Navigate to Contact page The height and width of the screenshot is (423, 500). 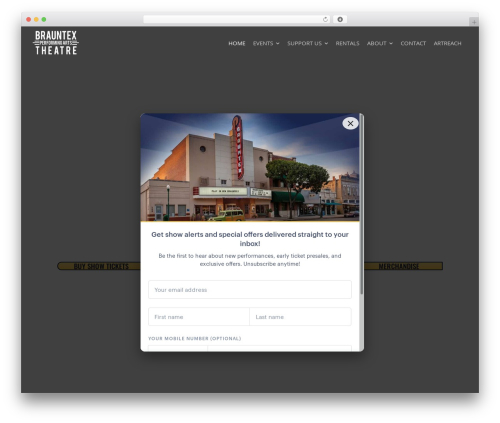click(413, 43)
